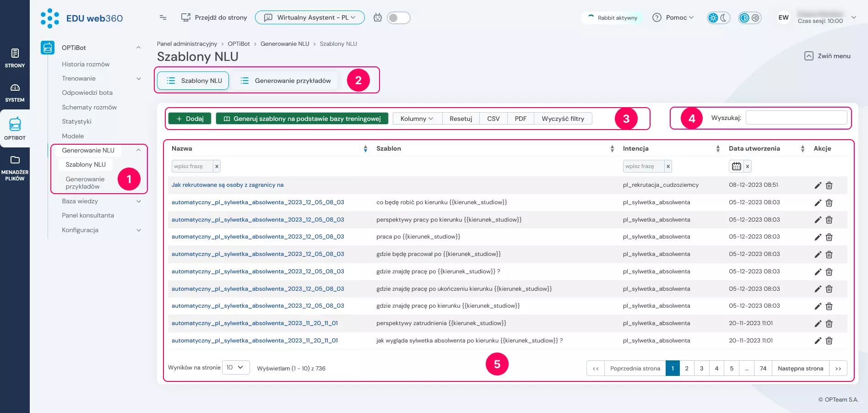Switch the light/dark theme toggle
The width and height of the screenshot is (868, 413).
click(x=718, y=18)
